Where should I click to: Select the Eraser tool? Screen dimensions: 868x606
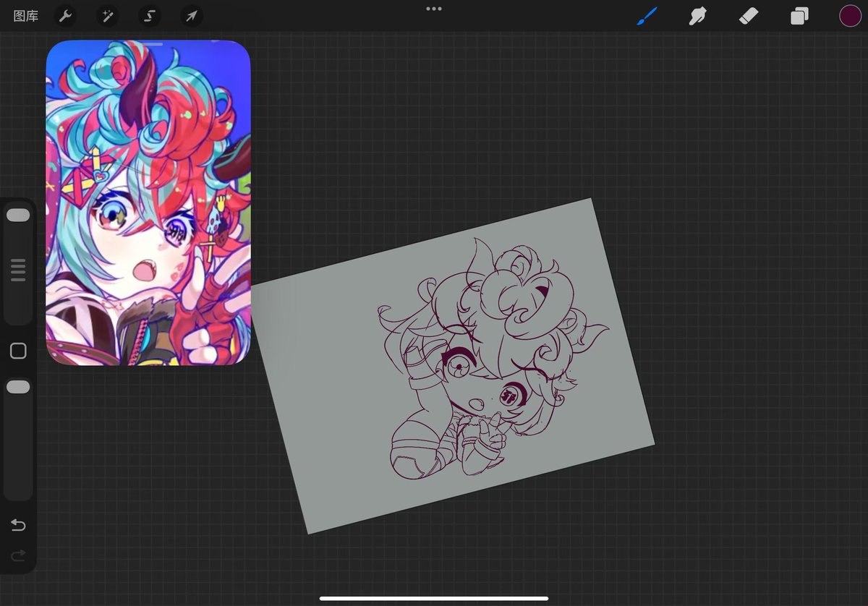(748, 16)
